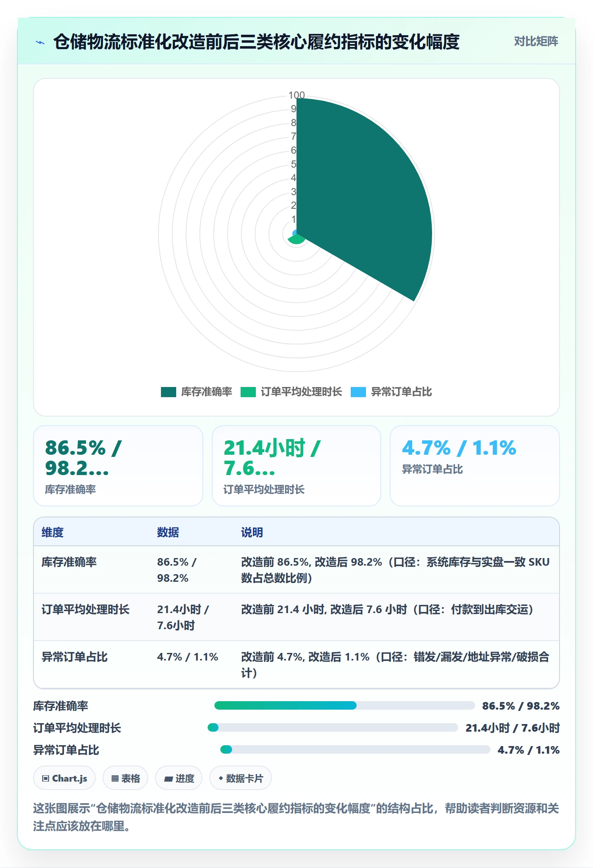Click the 86.5% / 98.2% value beside the progress bar
Image resolution: width=593 pixels, height=868 pixels.
coord(521,706)
